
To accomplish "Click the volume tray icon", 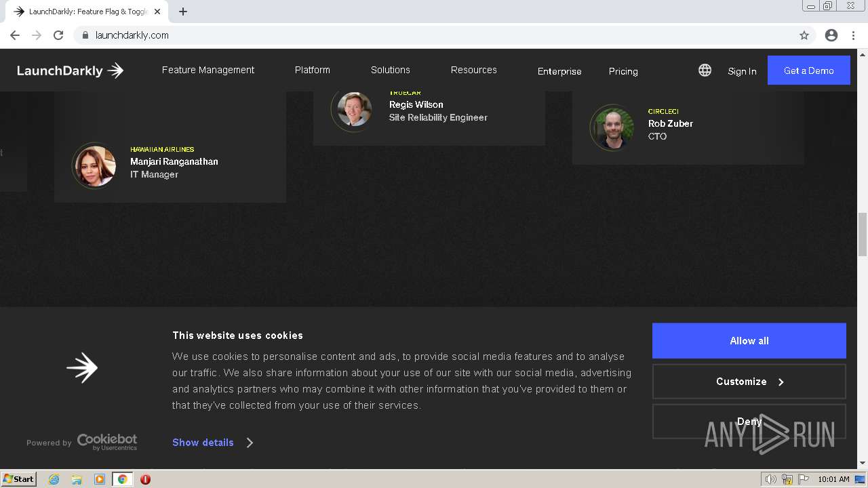I will coord(770,479).
